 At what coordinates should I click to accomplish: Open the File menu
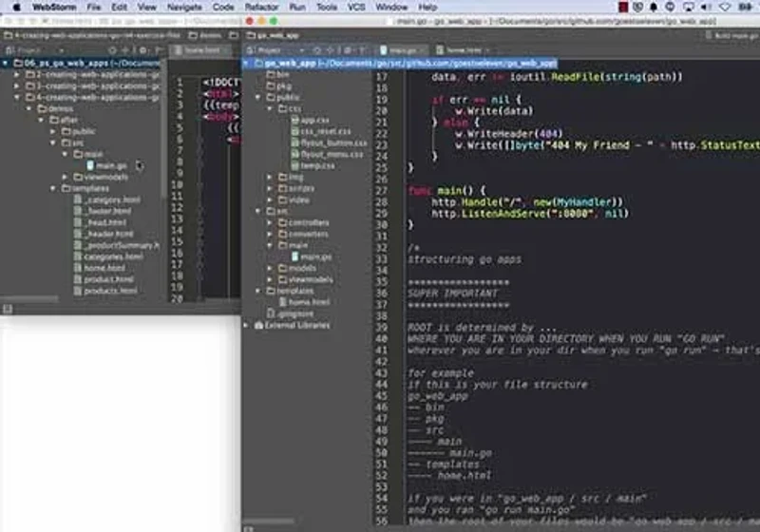pyautogui.click(x=93, y=7)
